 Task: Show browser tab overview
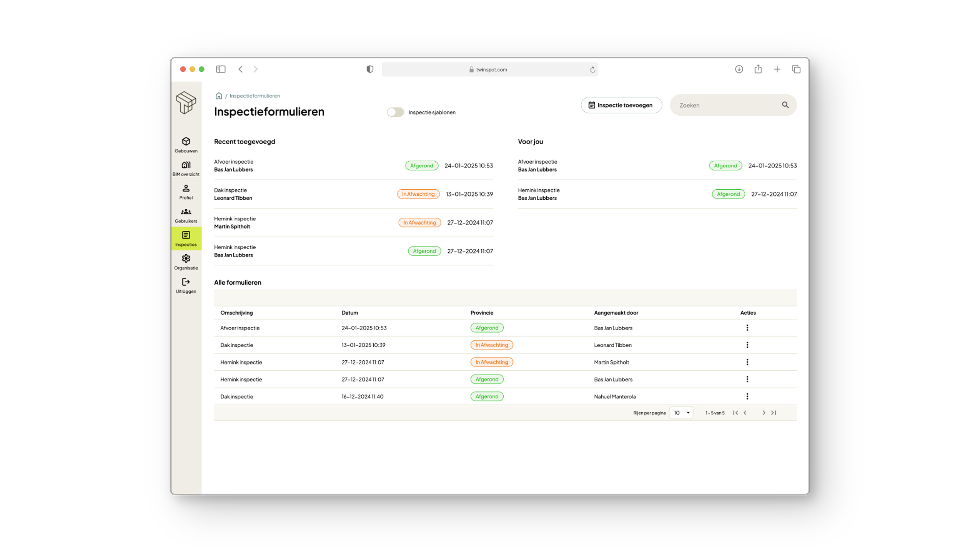click(x=796, y=69)
